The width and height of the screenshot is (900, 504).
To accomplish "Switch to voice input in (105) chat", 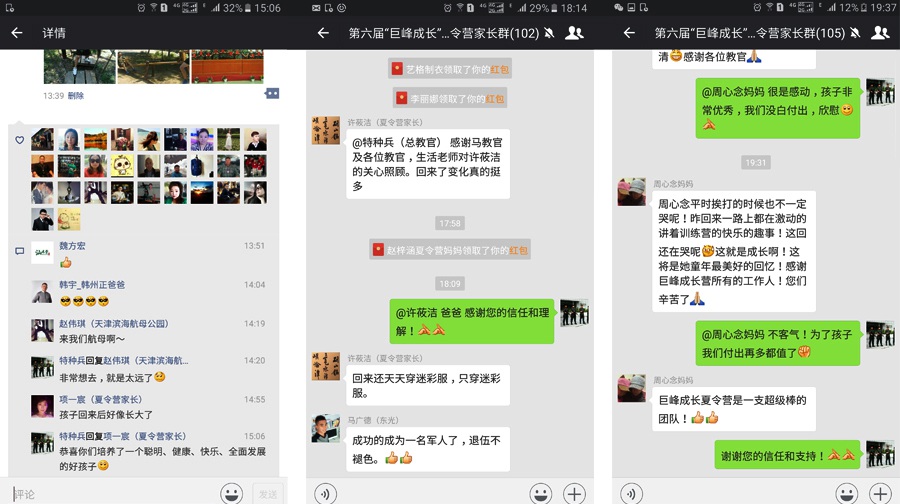I will [631, 494].
